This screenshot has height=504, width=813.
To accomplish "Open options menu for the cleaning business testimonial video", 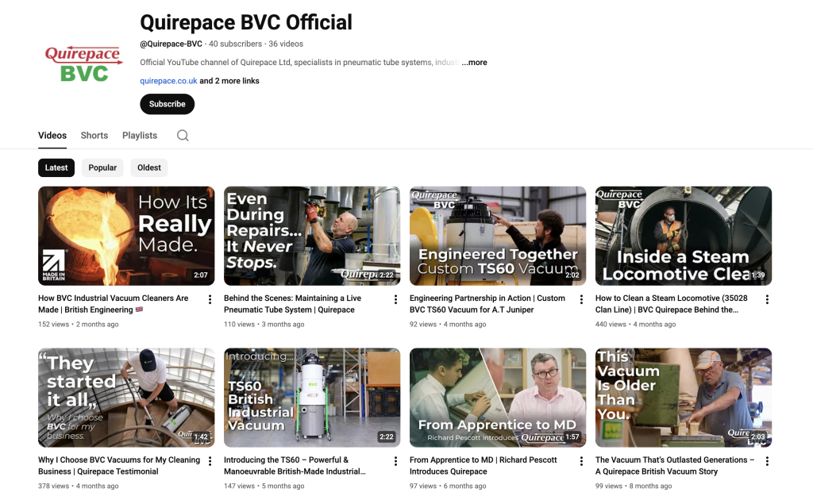I will tap(210, 463).
